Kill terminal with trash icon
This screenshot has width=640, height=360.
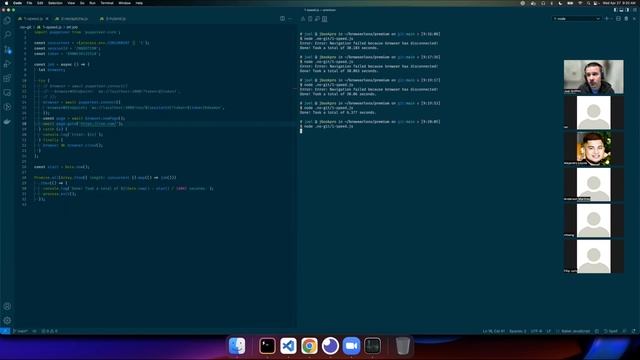[x=626, y=19]
